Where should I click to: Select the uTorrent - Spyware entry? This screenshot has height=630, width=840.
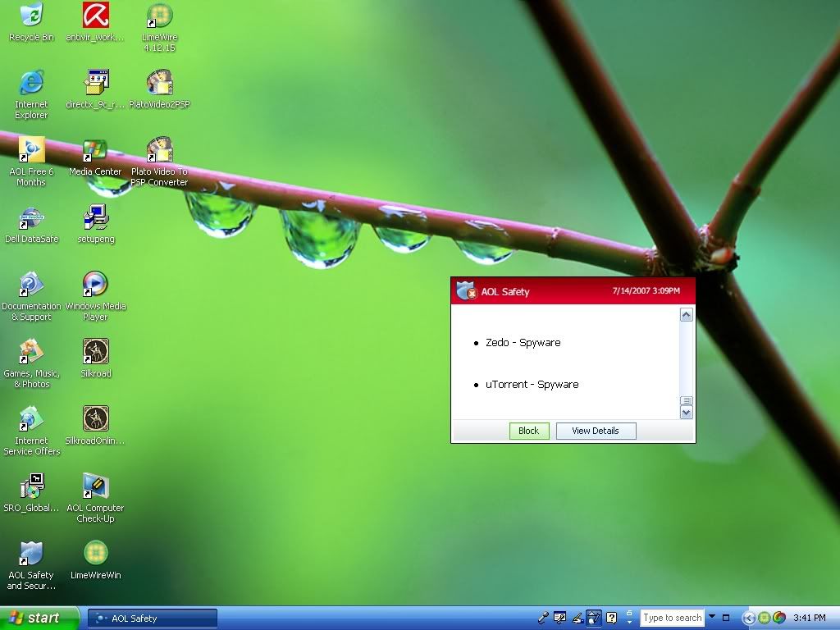[x=532, y=385]
